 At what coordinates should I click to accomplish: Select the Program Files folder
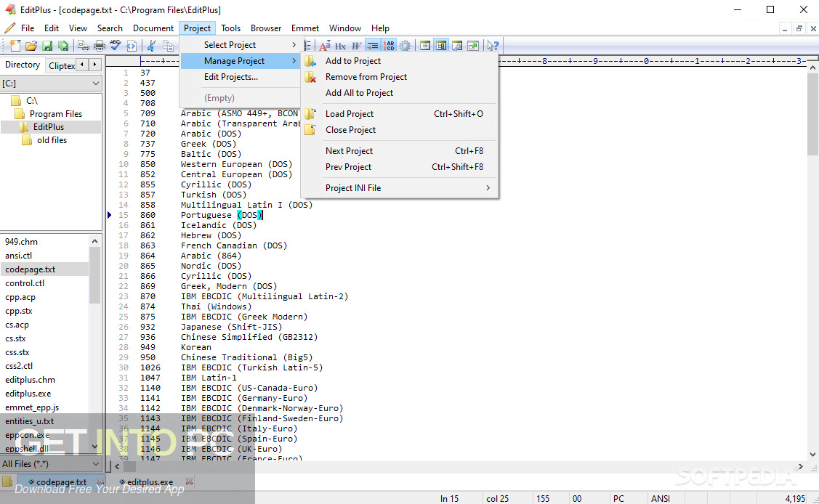pos(55,114)
